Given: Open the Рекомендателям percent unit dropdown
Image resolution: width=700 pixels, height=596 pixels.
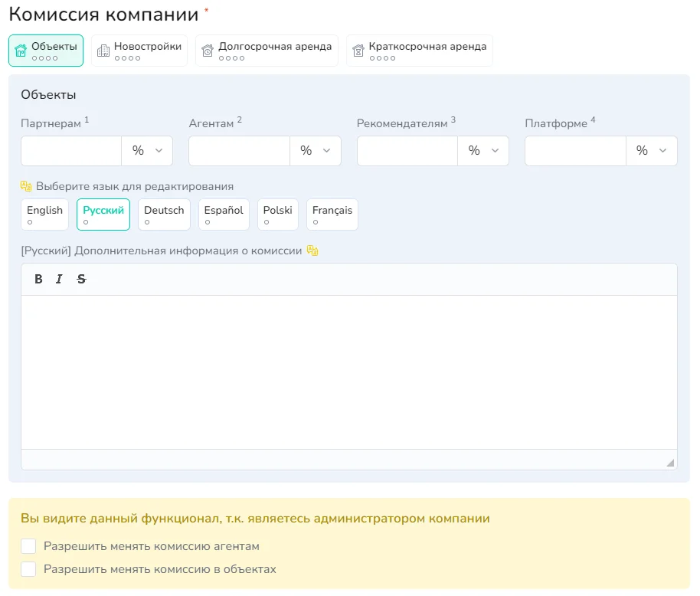Looking at the screenshot, I should 483,151.
